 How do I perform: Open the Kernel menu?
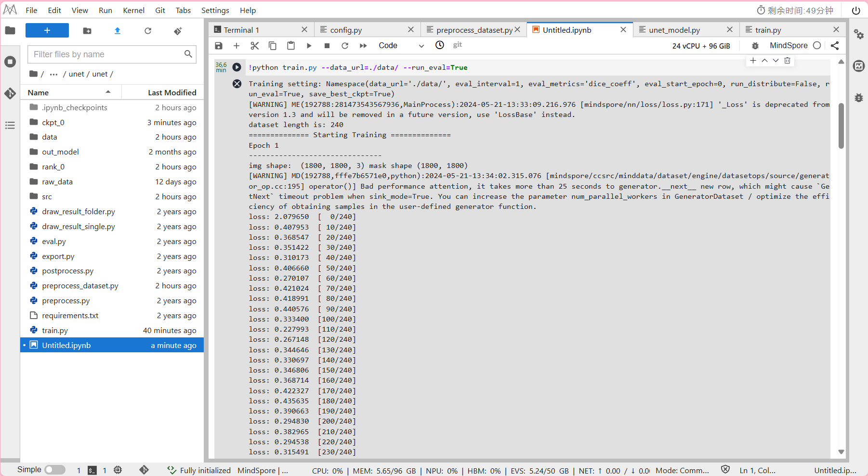click(x=133, y=10)
